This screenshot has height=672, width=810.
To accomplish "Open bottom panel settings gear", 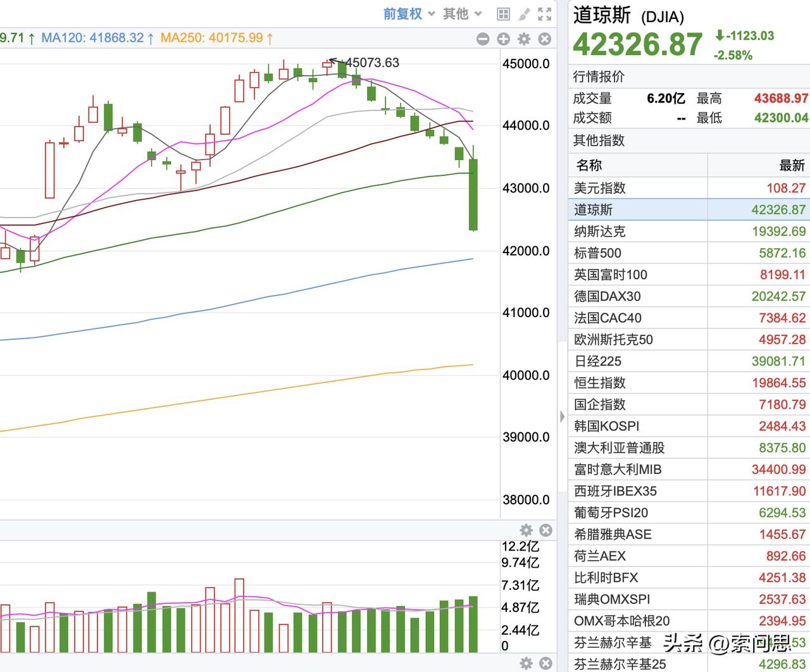I will [526, 663].
